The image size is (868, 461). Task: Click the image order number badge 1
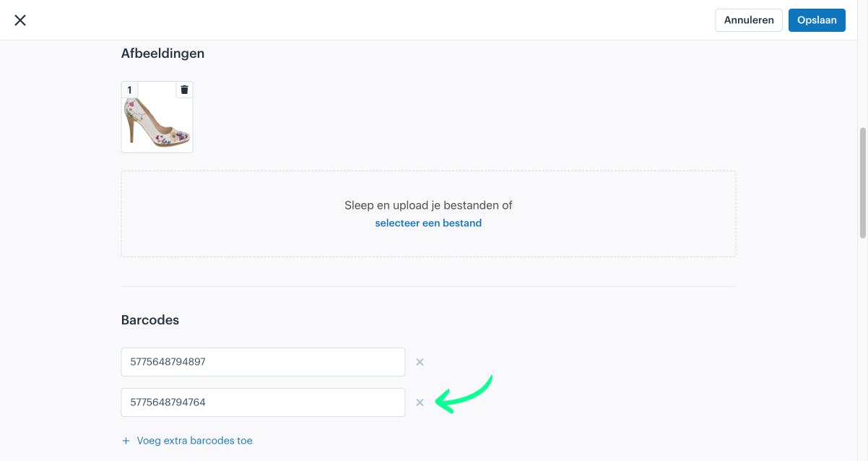click(129, 90)
